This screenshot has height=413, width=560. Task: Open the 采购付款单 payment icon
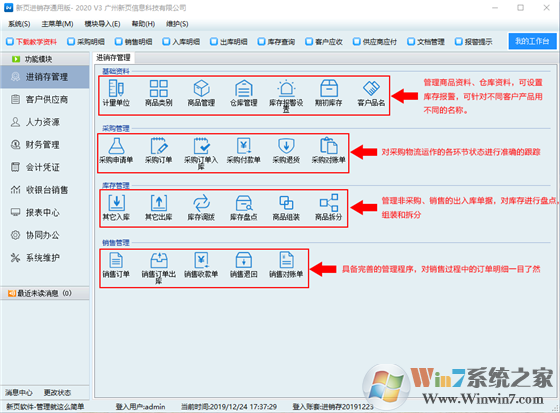[x=244, y=150]
